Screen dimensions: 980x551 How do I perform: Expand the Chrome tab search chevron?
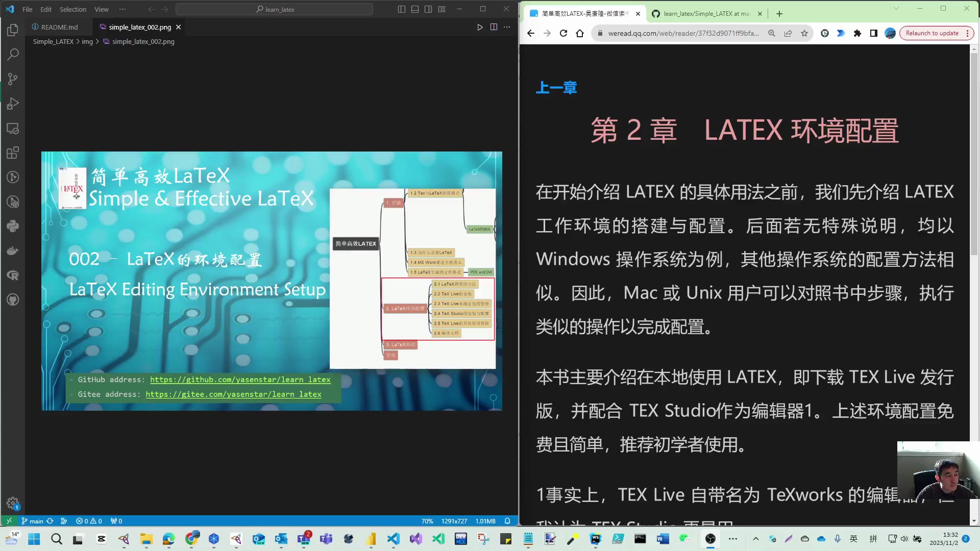click(896, 9)
